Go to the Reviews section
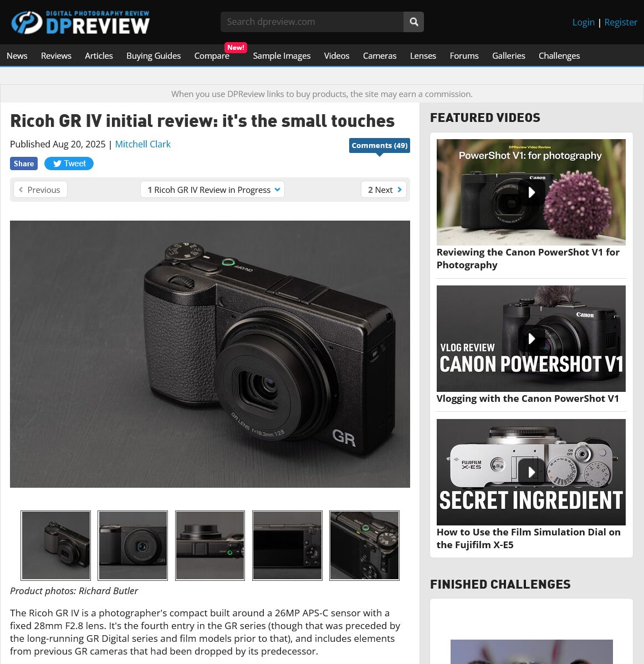 (57, 55)
